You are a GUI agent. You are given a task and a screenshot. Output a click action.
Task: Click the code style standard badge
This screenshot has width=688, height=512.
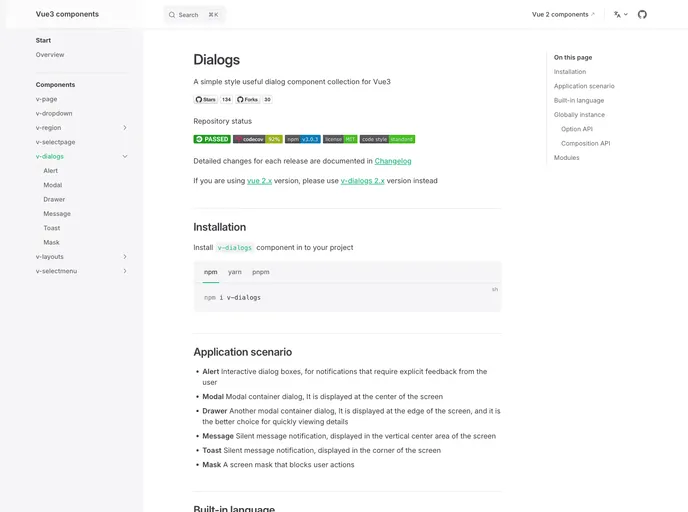pyautogui.click(x=387, y=139)
